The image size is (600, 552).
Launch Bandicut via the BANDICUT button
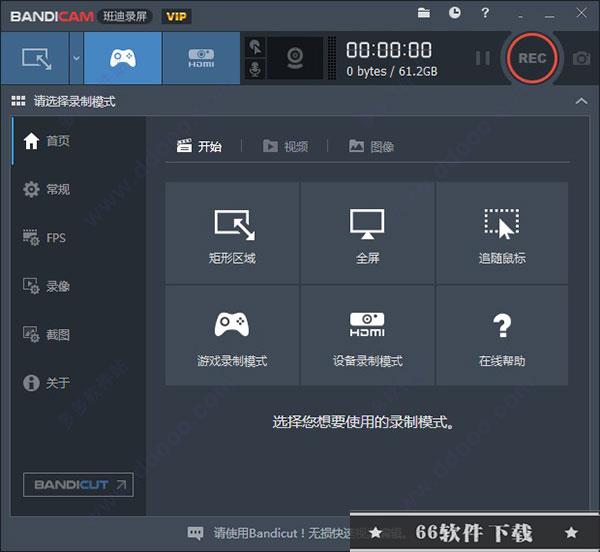78,485
